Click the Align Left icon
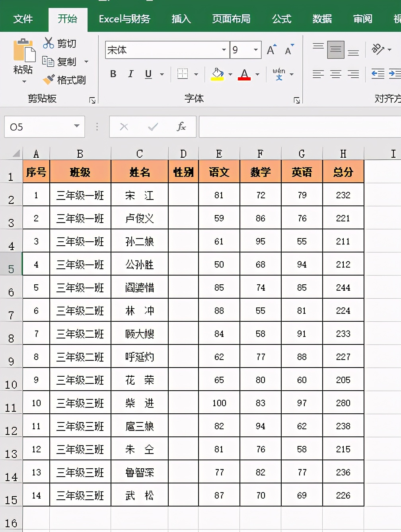 (318, 74)
